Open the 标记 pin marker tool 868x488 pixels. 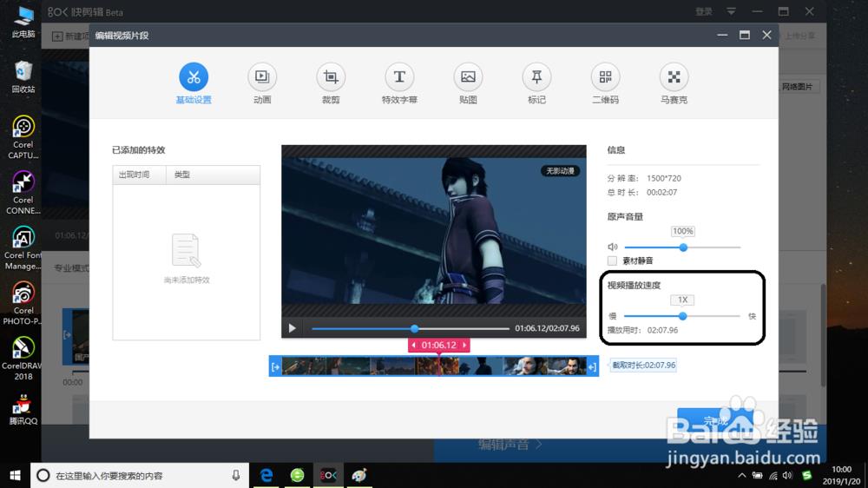[536, 77]
